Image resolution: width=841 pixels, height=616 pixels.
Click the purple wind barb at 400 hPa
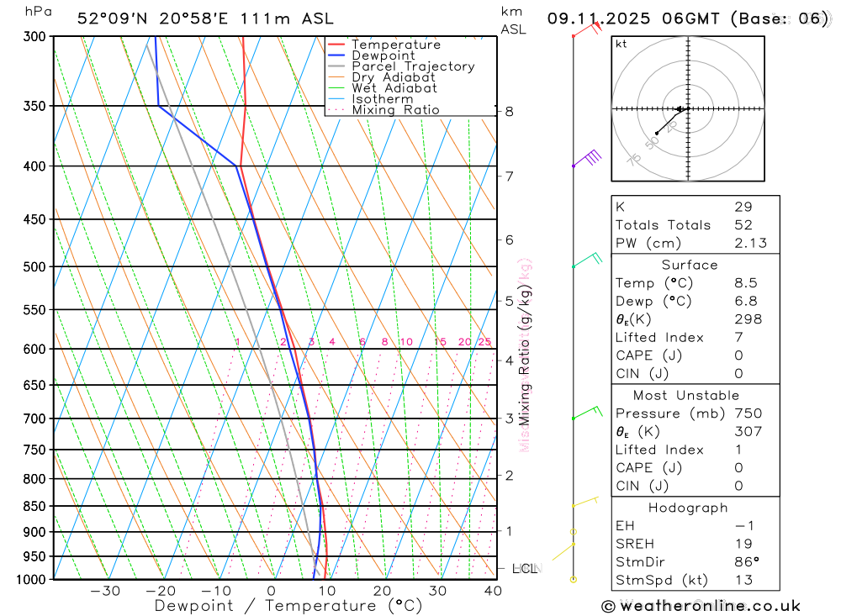(587, 159)
